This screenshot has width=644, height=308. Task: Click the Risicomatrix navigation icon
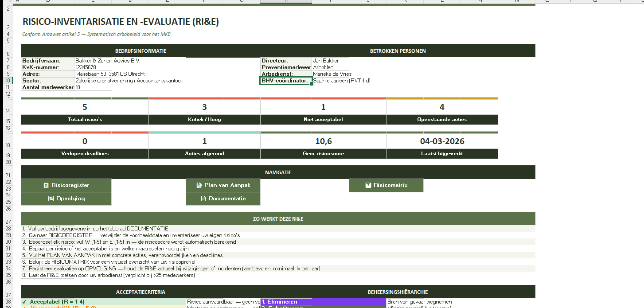(x=368, y=185)
